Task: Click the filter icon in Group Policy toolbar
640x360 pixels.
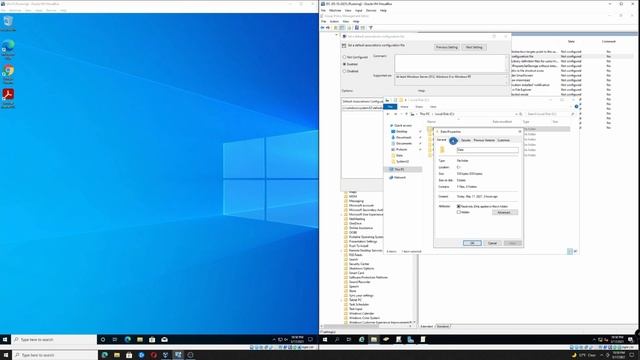Action: coord(371,28)
